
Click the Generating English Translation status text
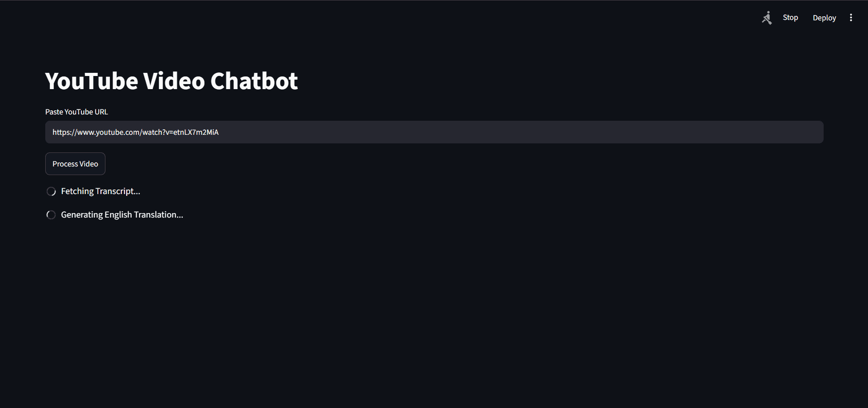pyautogui.click(x=122, y=215)
